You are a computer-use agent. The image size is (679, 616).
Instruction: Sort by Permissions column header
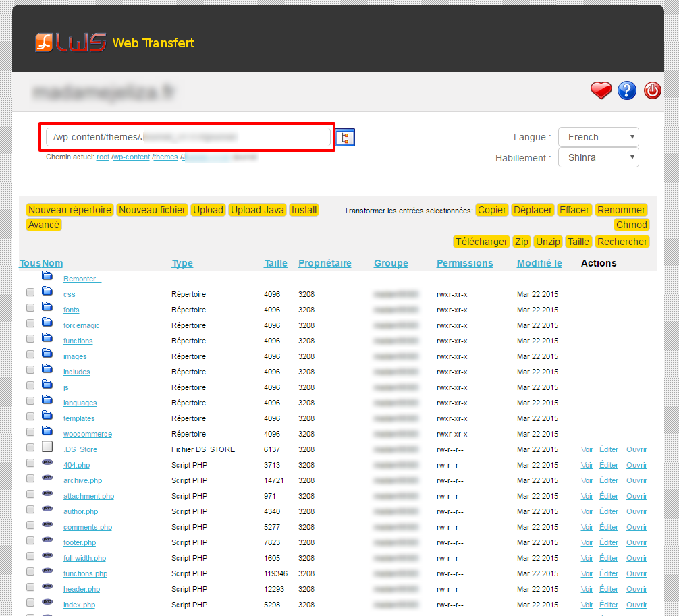tap(464, 263)
